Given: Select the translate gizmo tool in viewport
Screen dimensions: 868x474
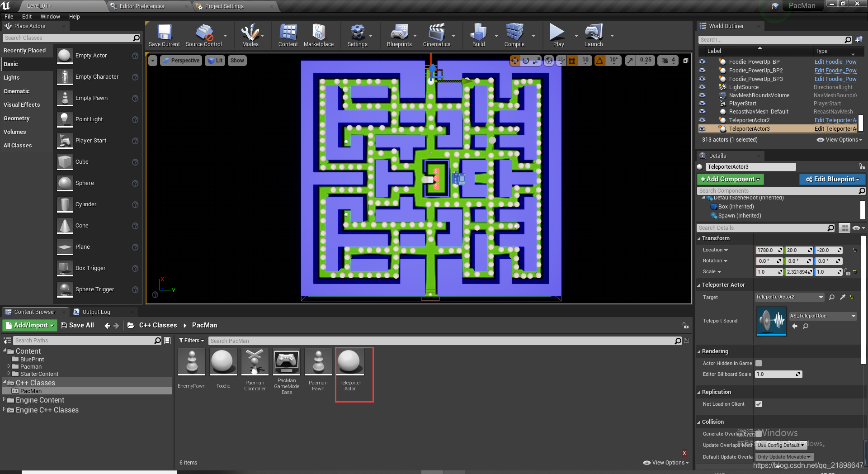Looking at the screenshot, I should pos(515,61).
